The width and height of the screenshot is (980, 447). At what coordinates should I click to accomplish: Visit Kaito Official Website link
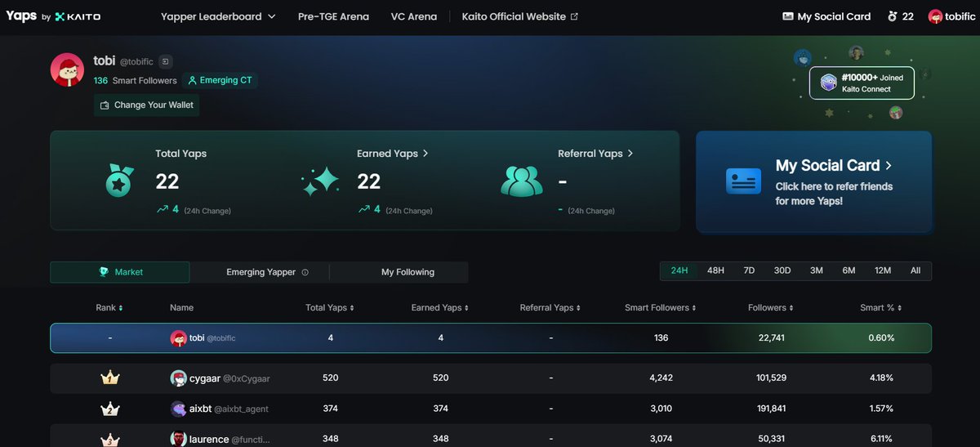[519, 16]
